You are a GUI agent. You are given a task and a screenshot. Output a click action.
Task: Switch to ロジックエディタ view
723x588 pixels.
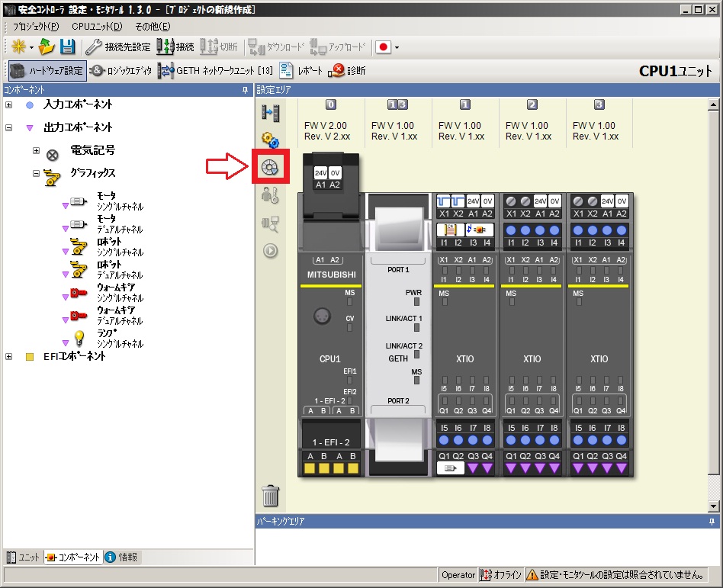pos(120,71)
